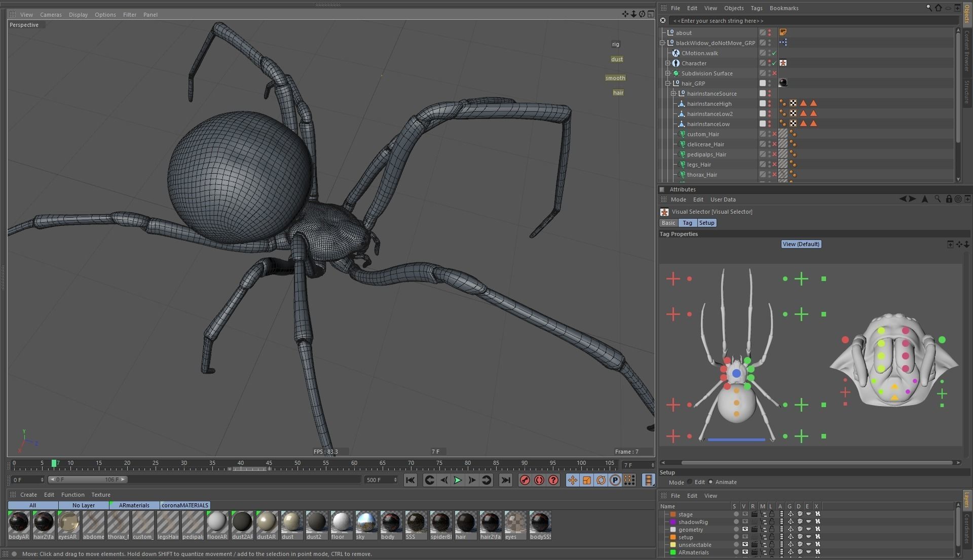Show the ARmaterials material layer tab
The width and height of the screenshot is (973, 560).
pyautogui.click(x=134, y=505)
